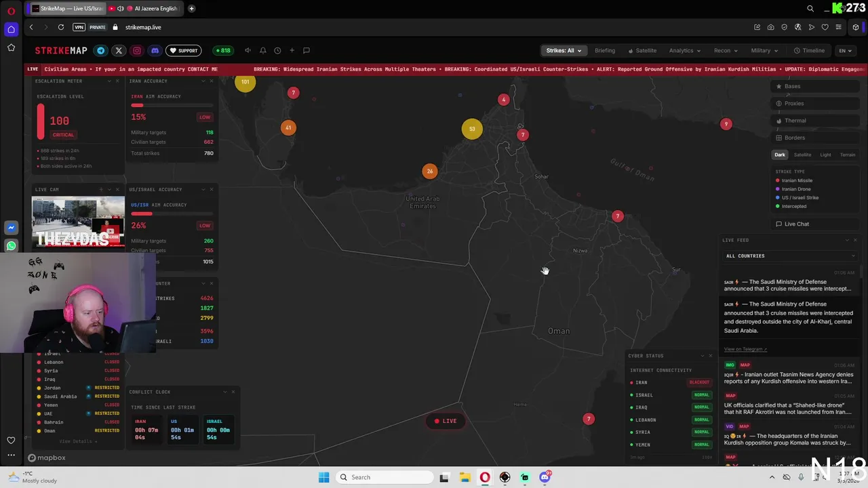Open the chat bubble icon in header
The width and height of the screenshot is (868, 488).
307,50
